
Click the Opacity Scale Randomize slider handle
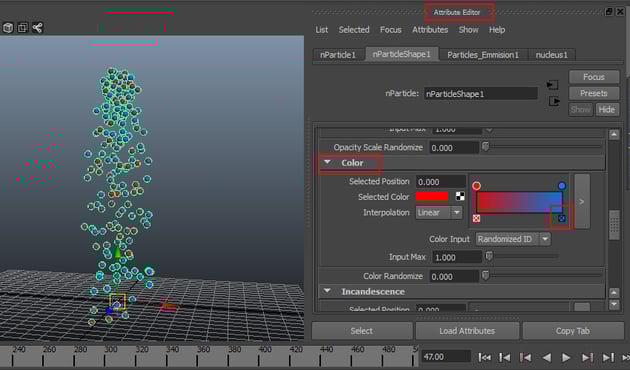(x=486, y=146)
